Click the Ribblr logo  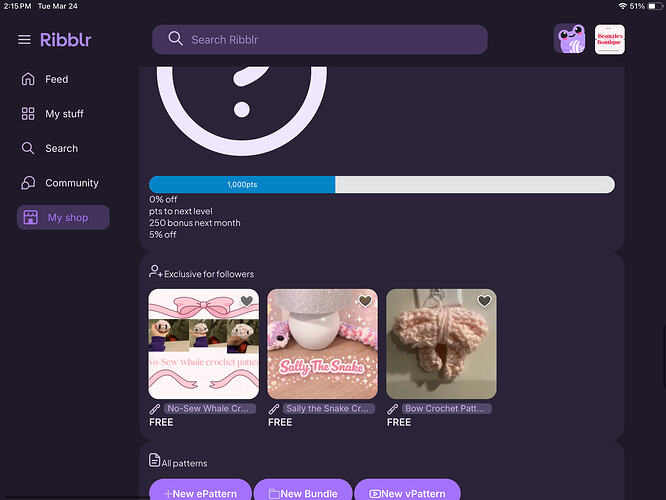(x=66, y=40)
